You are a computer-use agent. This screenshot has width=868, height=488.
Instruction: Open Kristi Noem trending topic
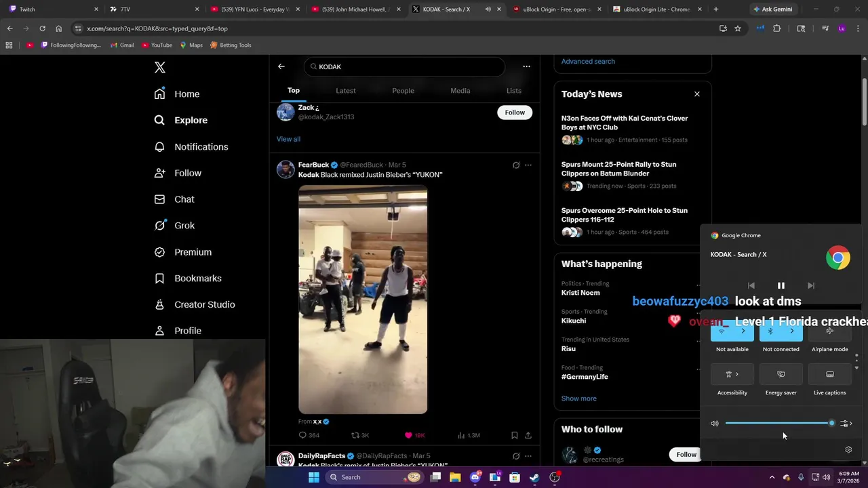coord(580,293)
